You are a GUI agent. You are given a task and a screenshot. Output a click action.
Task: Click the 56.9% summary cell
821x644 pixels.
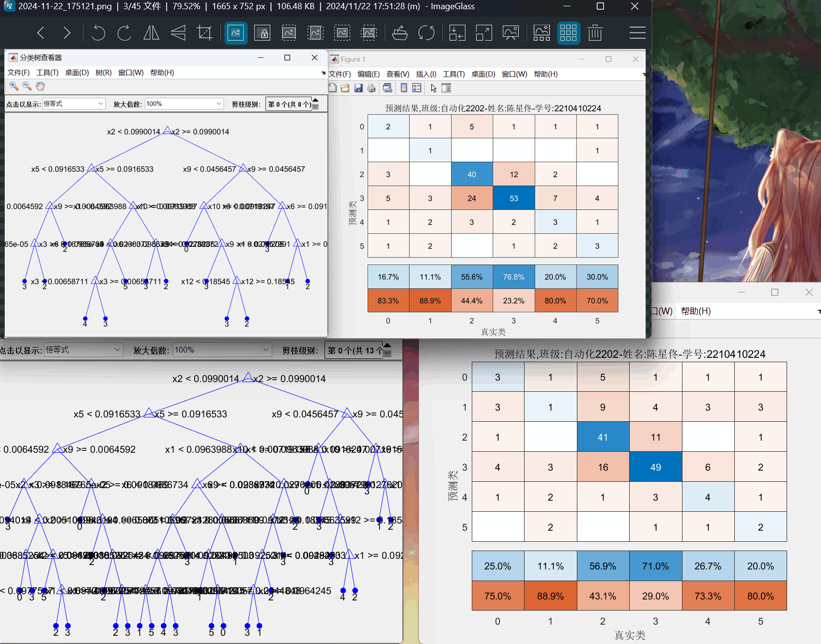603,566
